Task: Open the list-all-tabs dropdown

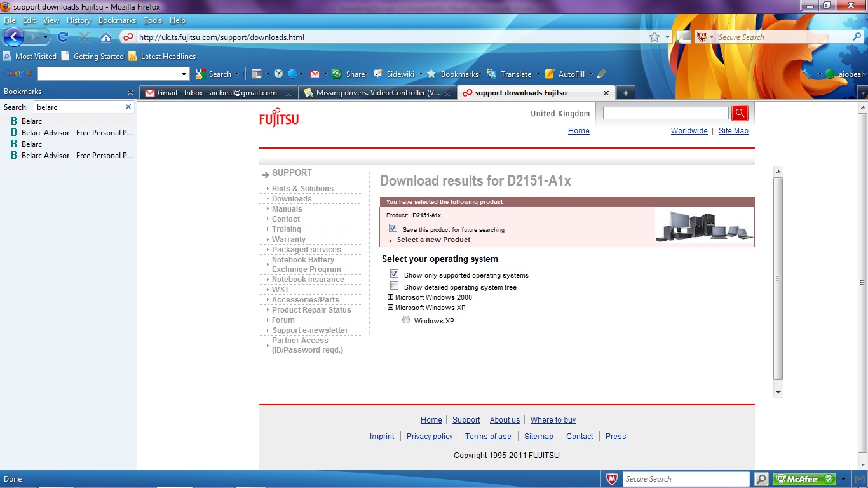Action: pyautogui.click(x=862, y=93)
